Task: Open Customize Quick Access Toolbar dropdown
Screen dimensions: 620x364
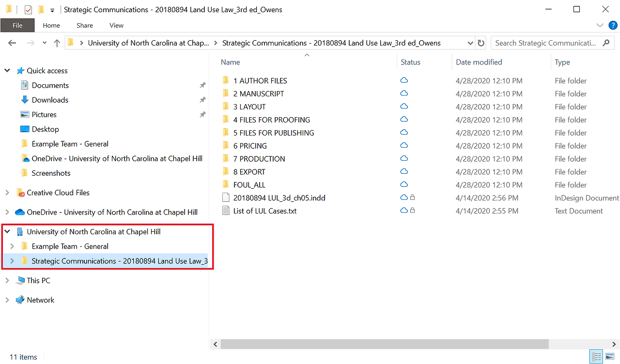Action: pos(52,10)
